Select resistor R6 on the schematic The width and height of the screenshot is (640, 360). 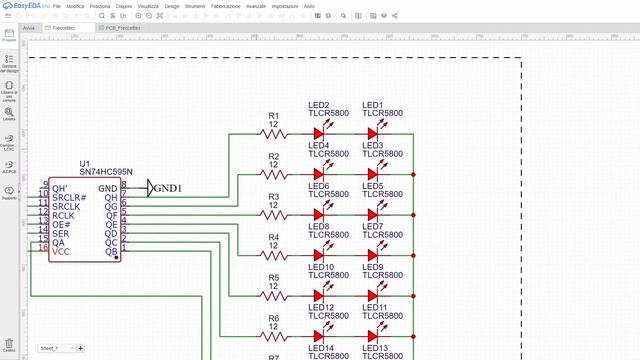point(273,336)
